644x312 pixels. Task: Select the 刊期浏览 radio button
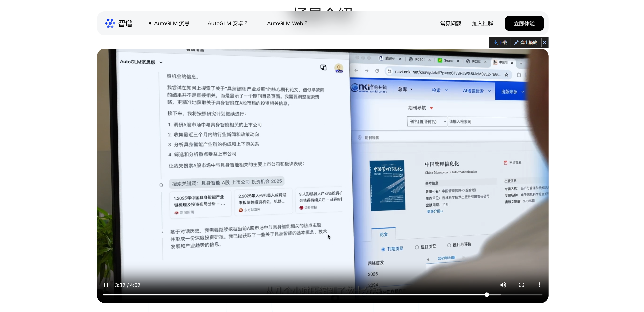383,249
